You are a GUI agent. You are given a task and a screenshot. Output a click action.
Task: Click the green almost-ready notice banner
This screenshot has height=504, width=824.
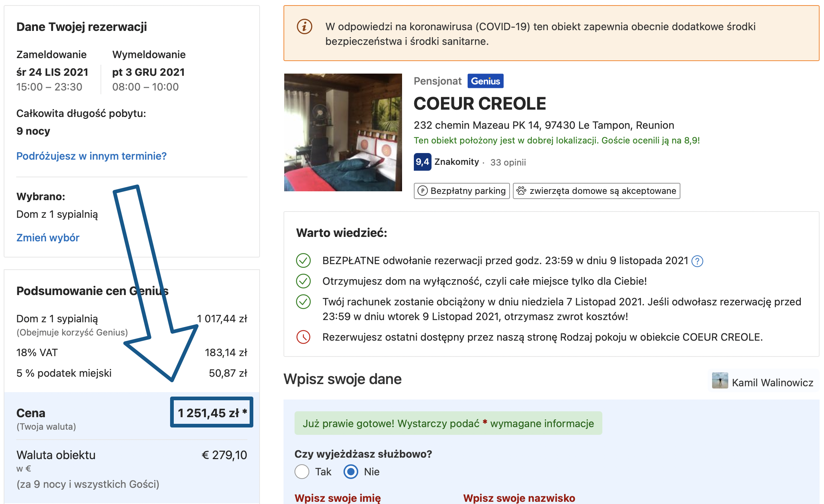click(448, 423)
